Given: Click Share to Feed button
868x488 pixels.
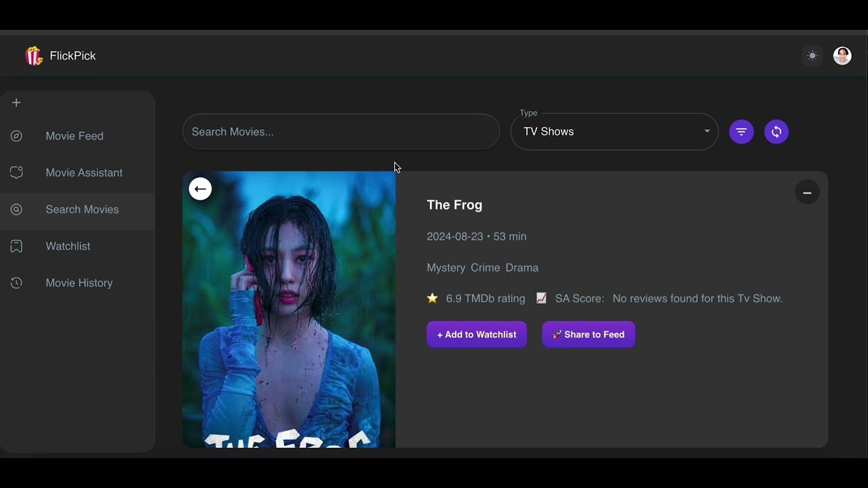Looking at the screenshot, I should pos(589,334).
